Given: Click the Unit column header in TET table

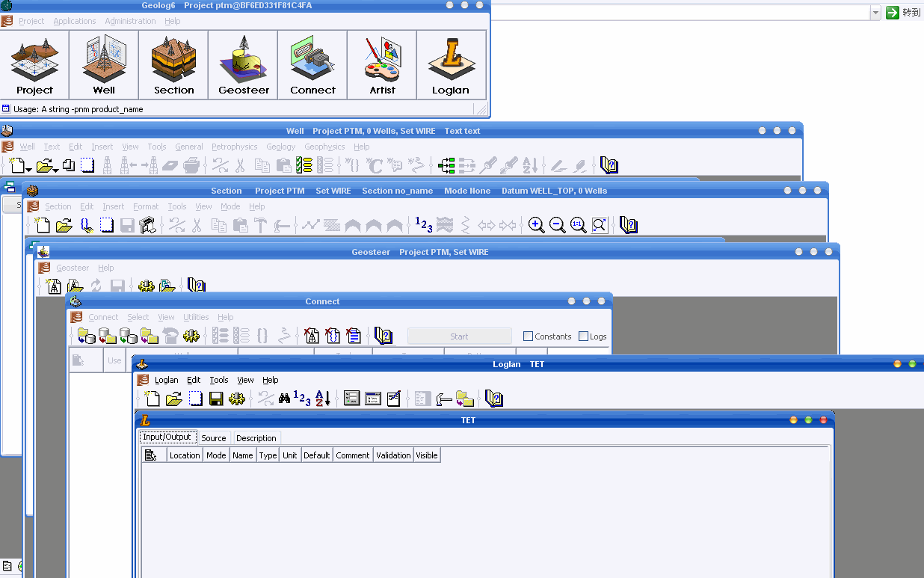Looking at the screenshot, I should (290, 455).
